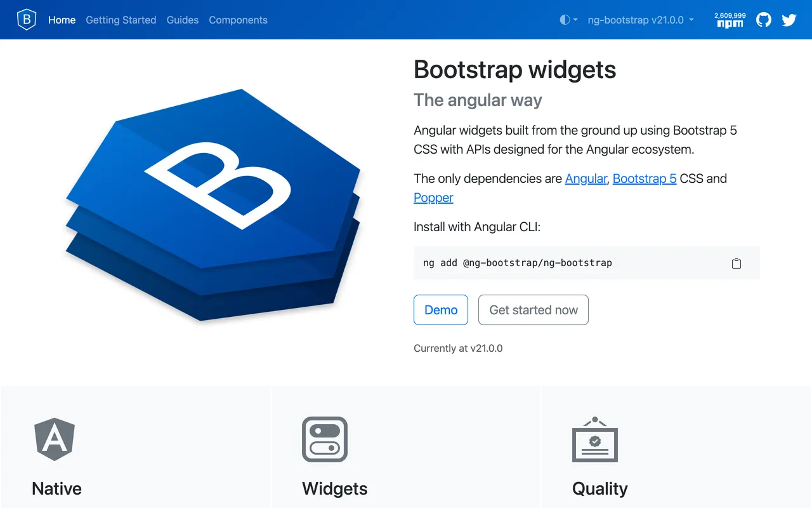Open the Guides nav item
Viewport: 812px width, 508px height.
pyautogui.click(x=183, y=20)
